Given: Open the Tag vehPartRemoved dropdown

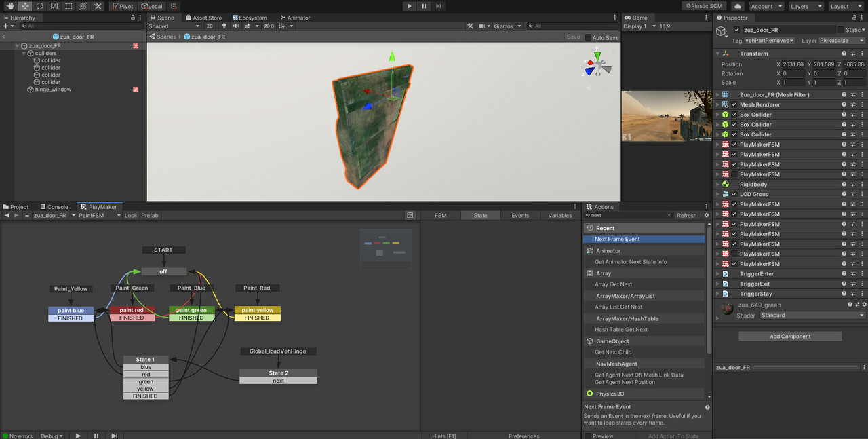Looking at the screenshot, I should click(x=770, y=41).
